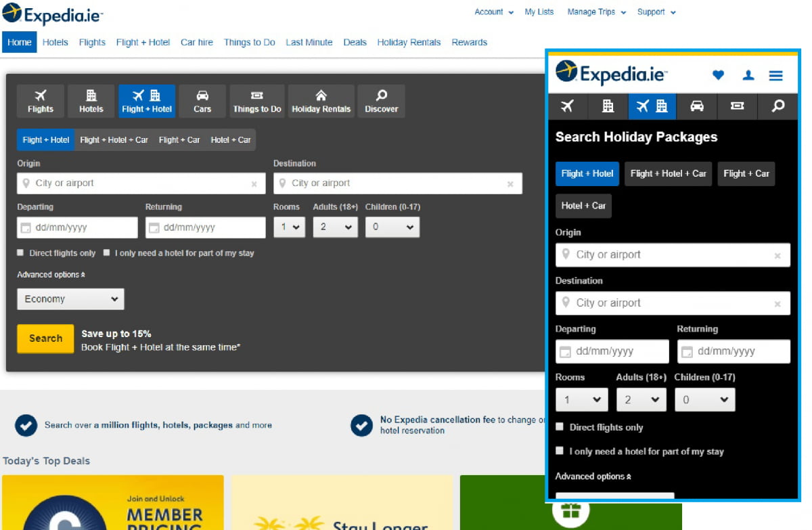This screenshot has height=530, width=812.
Task: Select Flight + Hotel + Car tab in desktop form
Action: 114,140
